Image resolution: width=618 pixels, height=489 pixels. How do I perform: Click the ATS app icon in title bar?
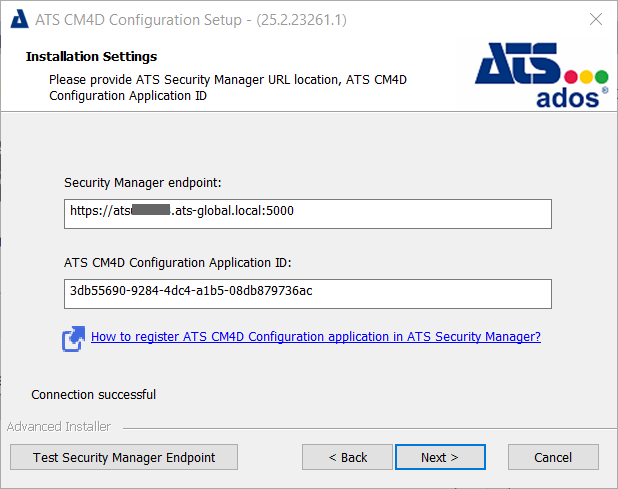pos(18,19)
